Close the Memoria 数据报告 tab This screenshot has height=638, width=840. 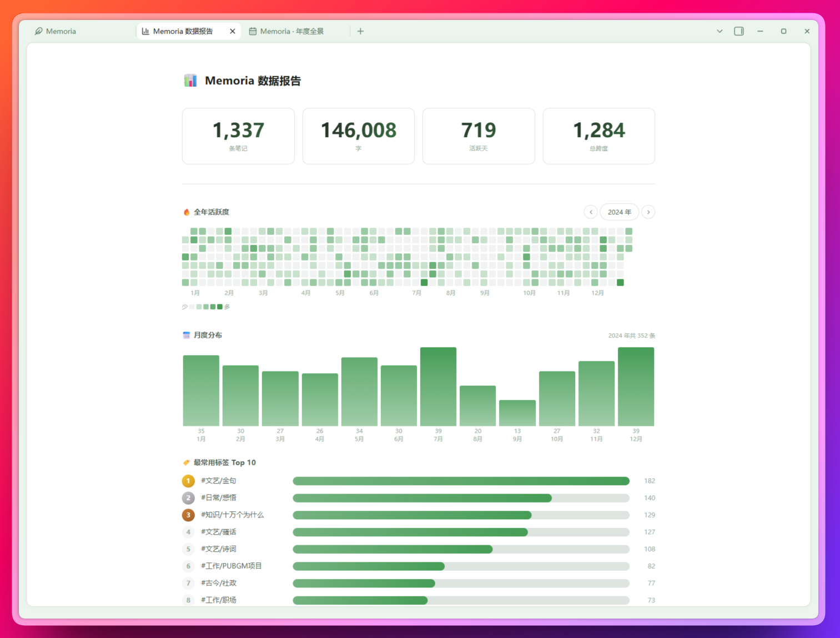coord(233,31)
